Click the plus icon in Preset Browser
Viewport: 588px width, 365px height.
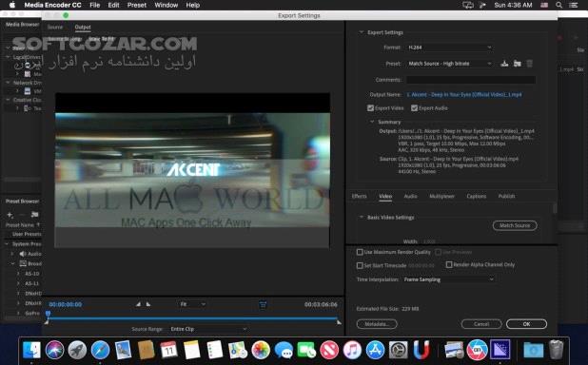[x=10, y=215]
